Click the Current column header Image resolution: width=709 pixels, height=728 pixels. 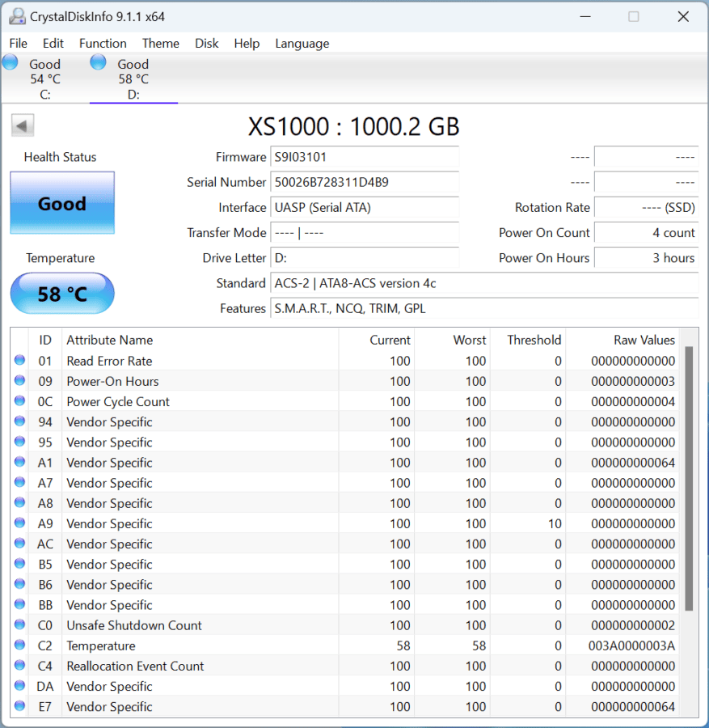point(376,340)
